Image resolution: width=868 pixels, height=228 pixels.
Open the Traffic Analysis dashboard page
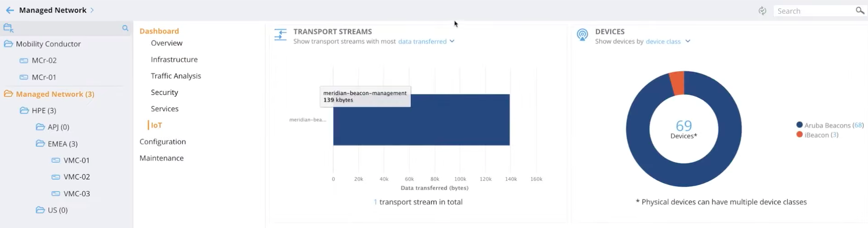[x=176, y=76]
